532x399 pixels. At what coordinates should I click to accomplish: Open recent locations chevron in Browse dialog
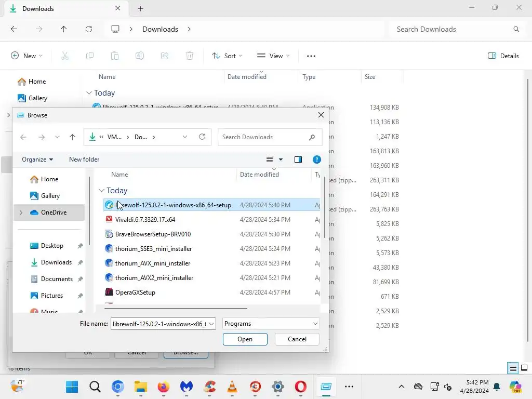point(57,137)
